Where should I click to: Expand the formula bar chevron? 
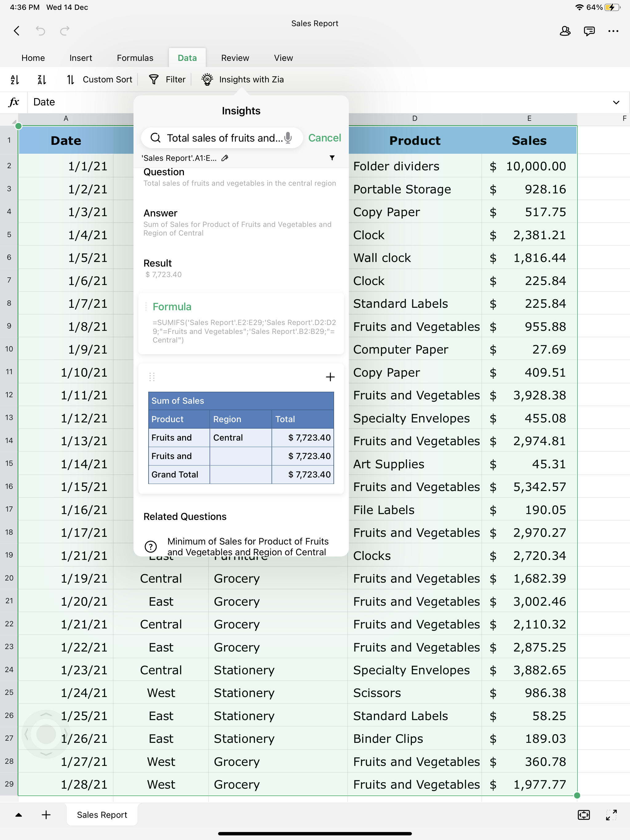(616, 102)
